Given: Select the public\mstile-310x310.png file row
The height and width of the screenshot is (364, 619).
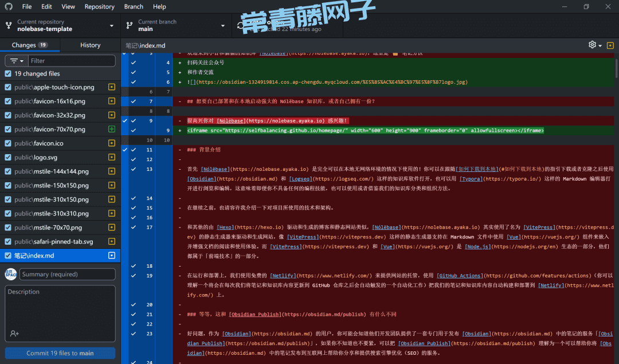Looking at the screenshot, I should (60, 213).
